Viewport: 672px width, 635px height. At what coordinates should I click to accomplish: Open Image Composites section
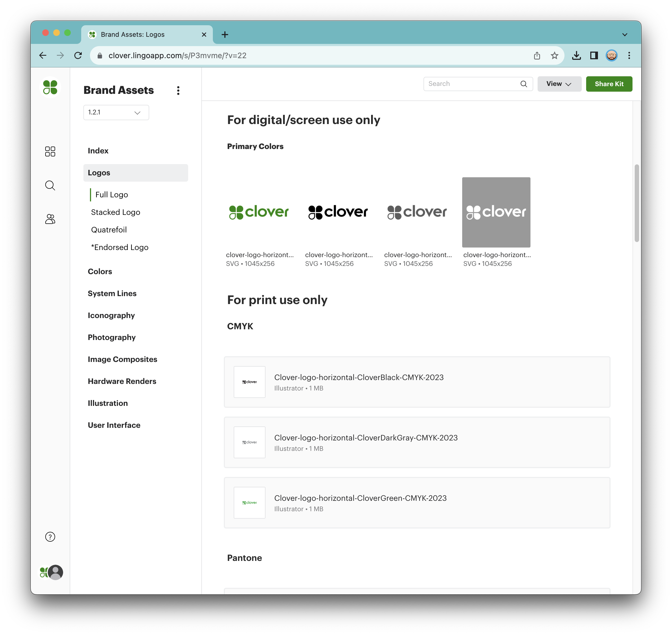[x=123, y=359]
